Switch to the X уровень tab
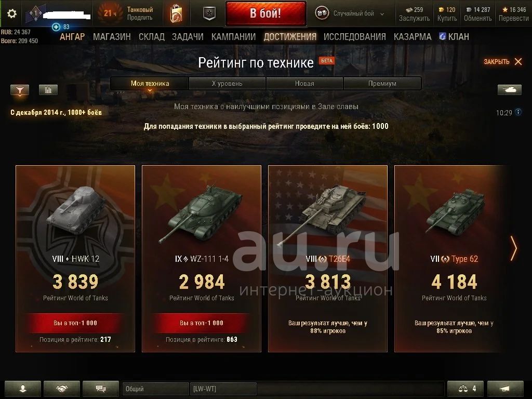This screenshot has width=532, height=399. [227, 84]
